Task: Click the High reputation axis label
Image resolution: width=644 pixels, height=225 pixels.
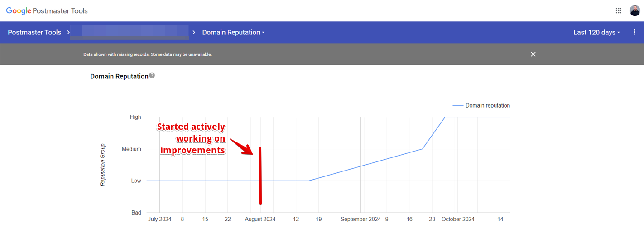Action: point(135,117)
